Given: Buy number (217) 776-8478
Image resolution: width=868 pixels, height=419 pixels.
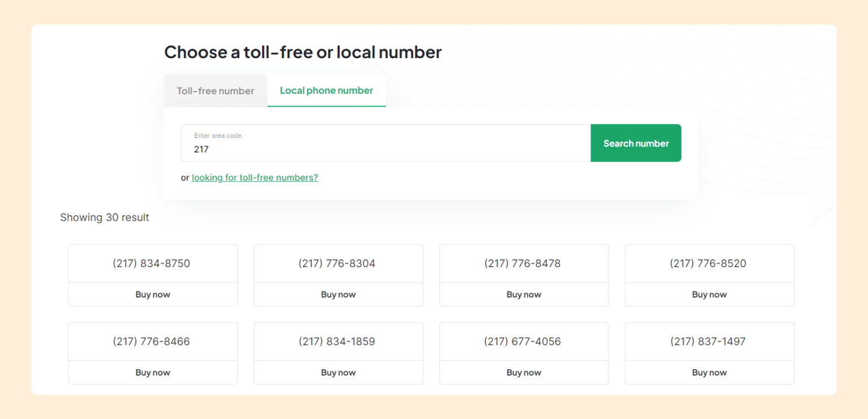Looking at the screenshot, I should point(523,294).
